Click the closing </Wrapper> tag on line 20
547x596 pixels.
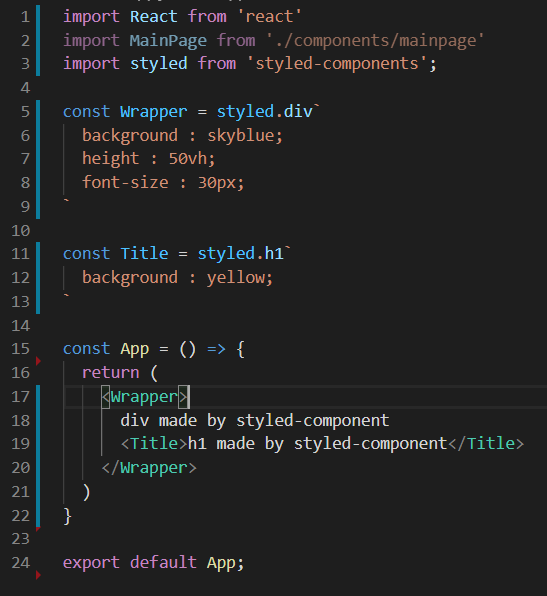click(149, 468)
